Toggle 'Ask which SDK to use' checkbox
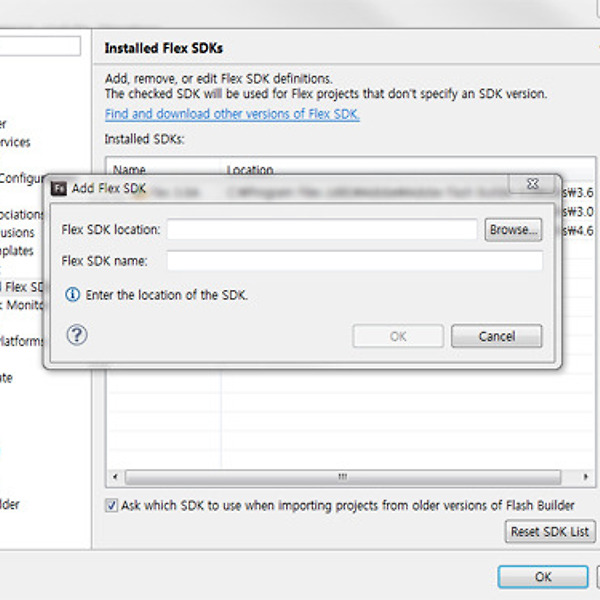Image resolution: width=600 pixels, height=600 pixels. pyautogui.click(x=111, y=506)
